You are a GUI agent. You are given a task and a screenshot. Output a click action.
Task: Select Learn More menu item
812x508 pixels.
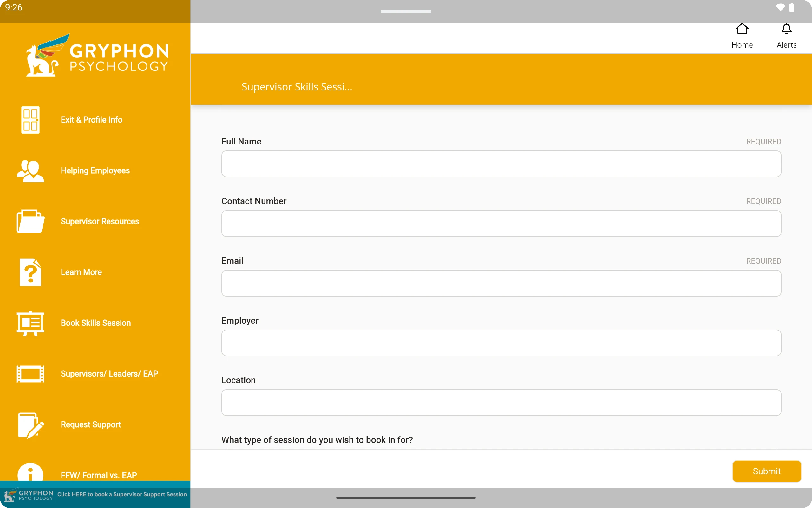[95, 272]
